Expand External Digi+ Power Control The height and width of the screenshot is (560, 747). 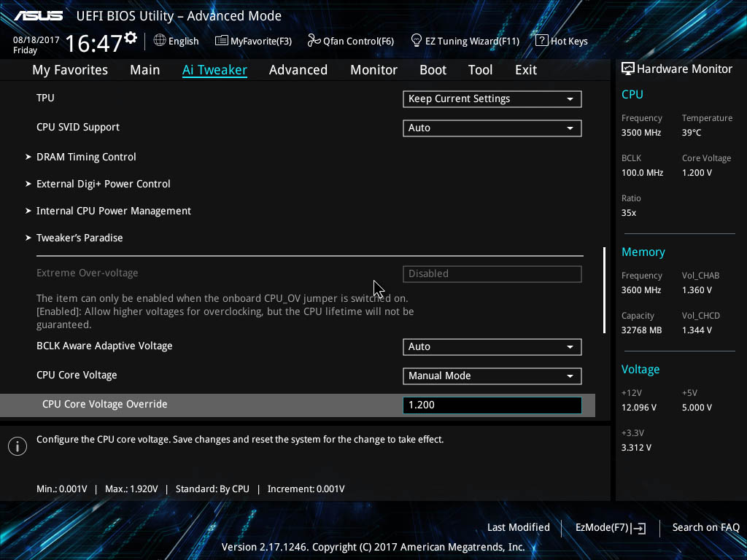(103, 184)
